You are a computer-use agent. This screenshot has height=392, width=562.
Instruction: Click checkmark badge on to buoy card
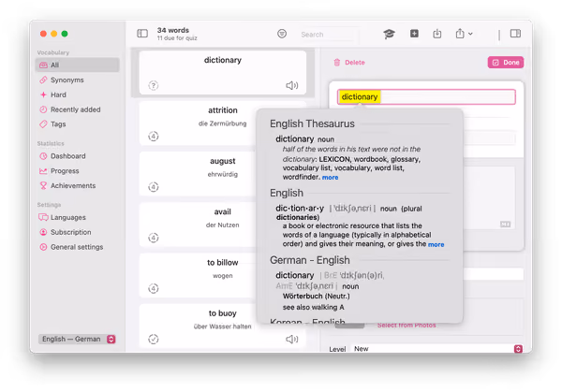tap(154, 339)
